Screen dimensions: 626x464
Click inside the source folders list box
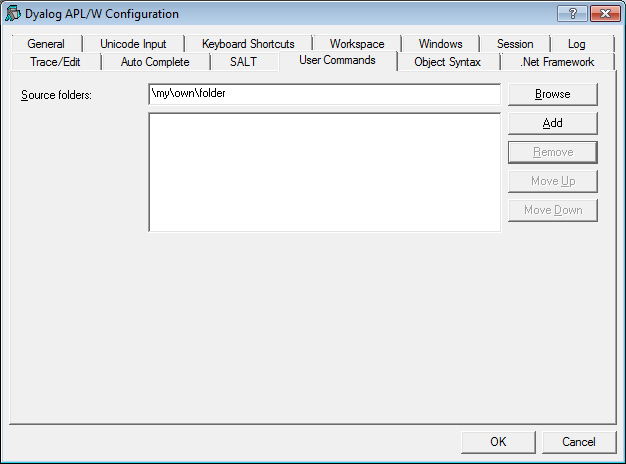coord(325,172)
